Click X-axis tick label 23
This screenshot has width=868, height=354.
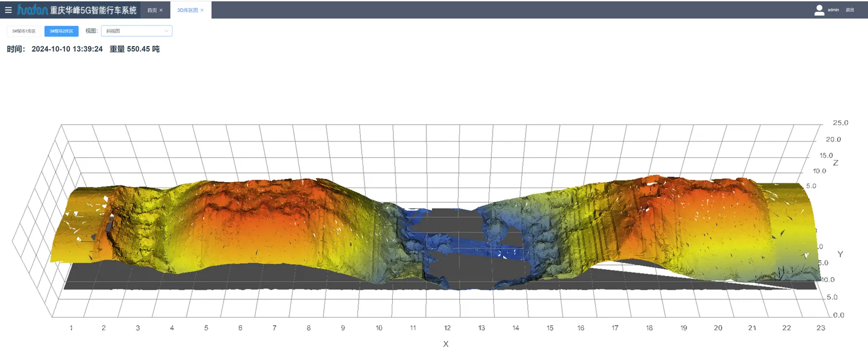click(x=821, y=328)
